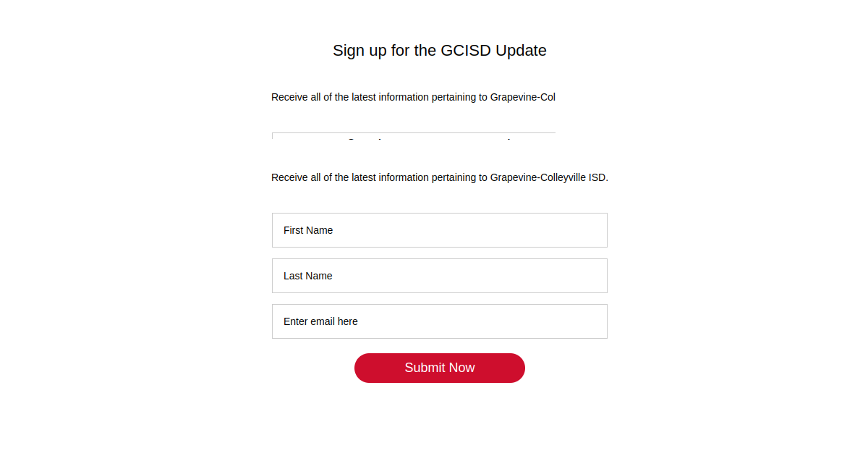Click the page title about GCISD Update
Screen dimensions: 868x456
[x=439, y=51]
